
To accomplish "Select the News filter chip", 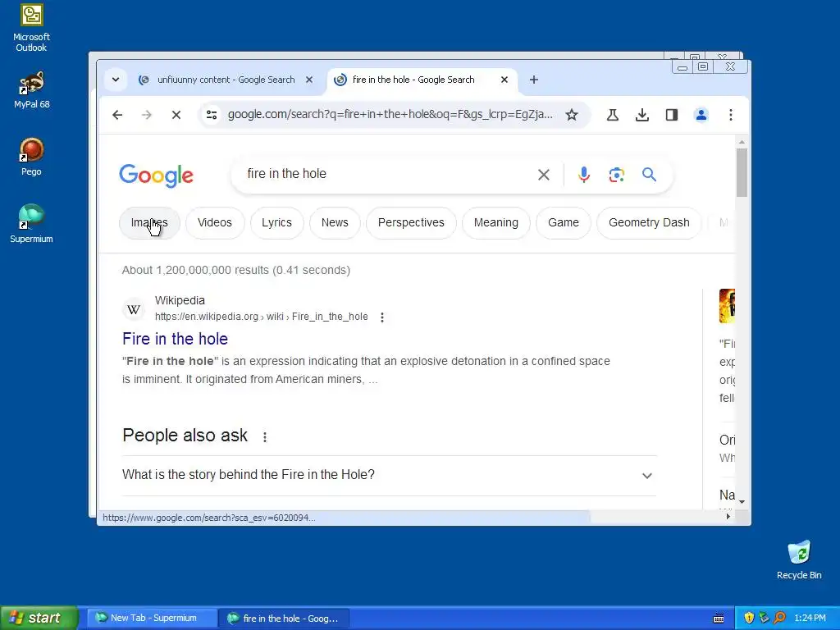I will point(335,222).
